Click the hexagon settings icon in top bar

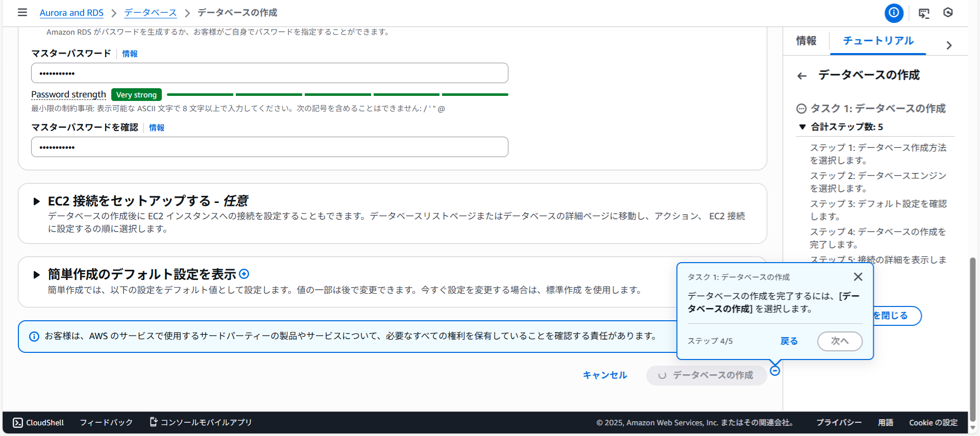coord(948,13)
